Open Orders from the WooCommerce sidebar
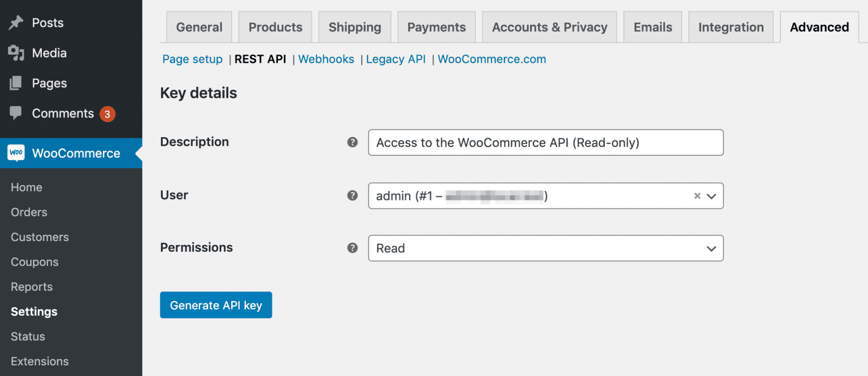The width and height of the screenshot is (868, 376). click(x=28, y=212)
